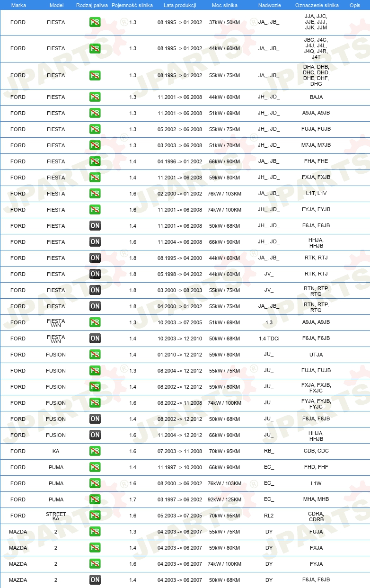Click the Lata produkcji column header
Image resolution: width=370 pixels, height=588 pixels.
180,5
